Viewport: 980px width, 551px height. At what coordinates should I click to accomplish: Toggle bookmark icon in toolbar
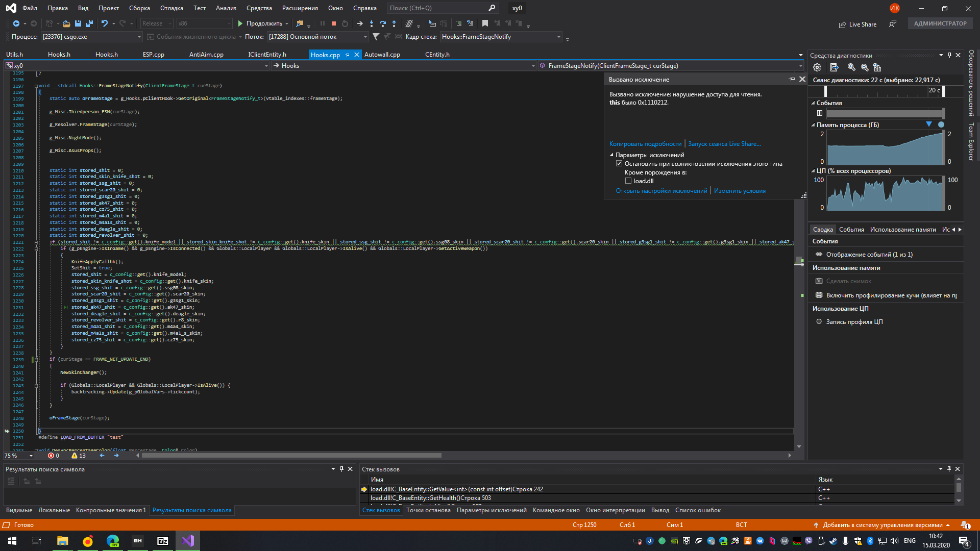click(x=485, y=23)
